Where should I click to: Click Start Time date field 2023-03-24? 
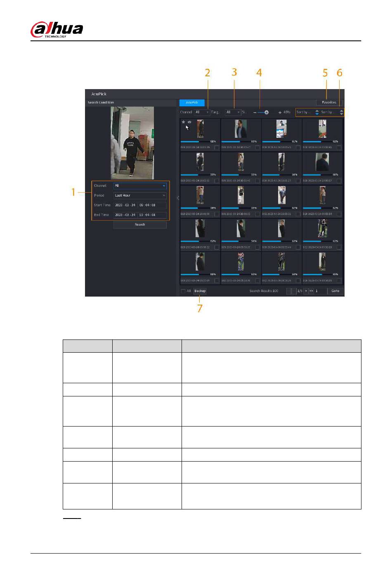125,205
